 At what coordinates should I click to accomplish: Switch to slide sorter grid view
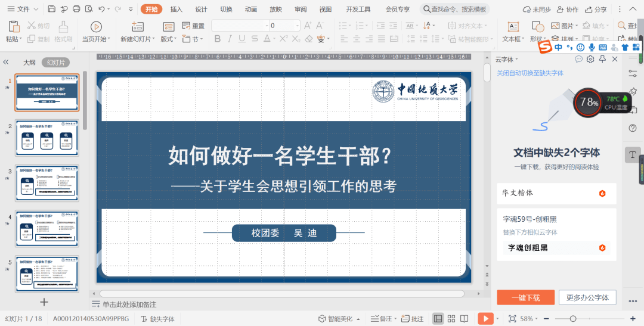pyautogui.click(x=451, y=319)
